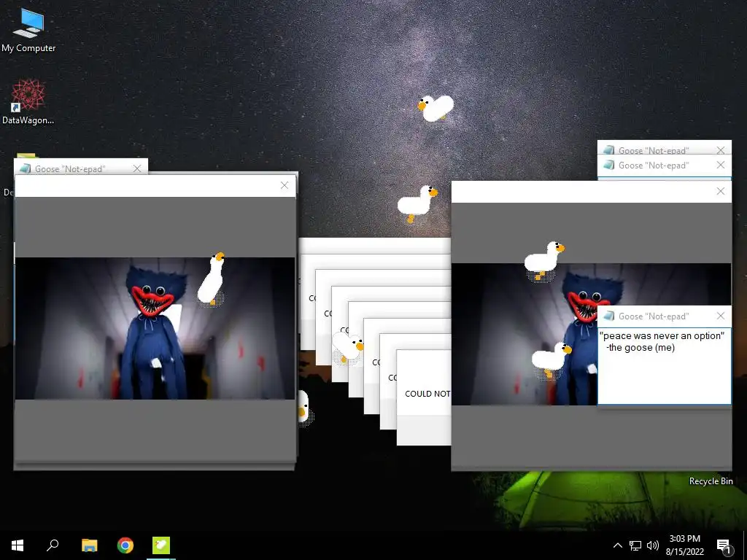This screenshot has width=747, height=560.
Task: Open the notification center icon
Action: pos(724,545)
